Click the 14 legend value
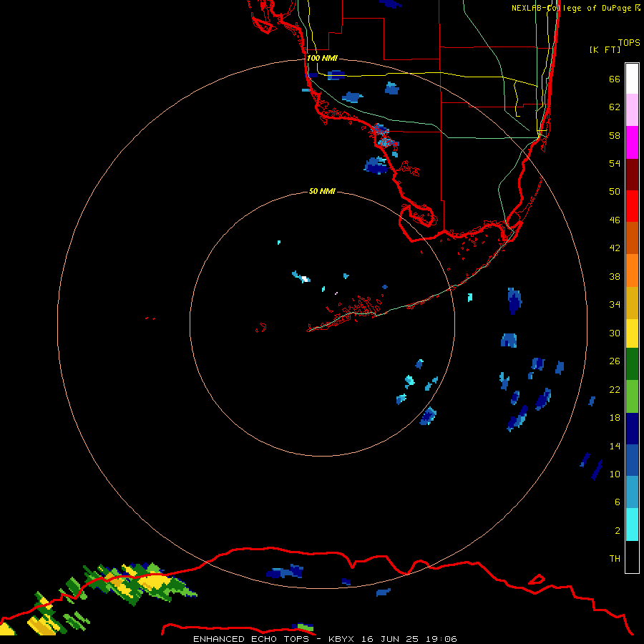Viewport: 644px width, 644px height. (615, 446)
